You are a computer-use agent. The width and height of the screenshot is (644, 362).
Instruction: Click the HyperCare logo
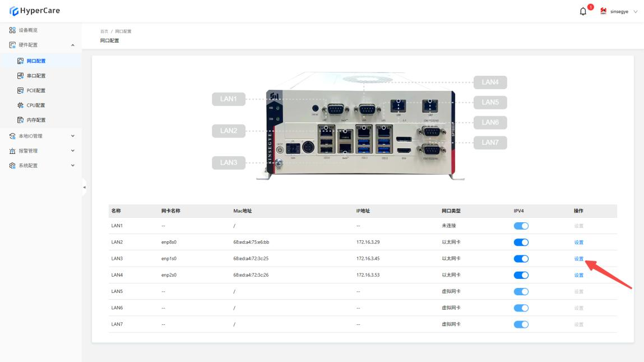(x=35, y=11)
